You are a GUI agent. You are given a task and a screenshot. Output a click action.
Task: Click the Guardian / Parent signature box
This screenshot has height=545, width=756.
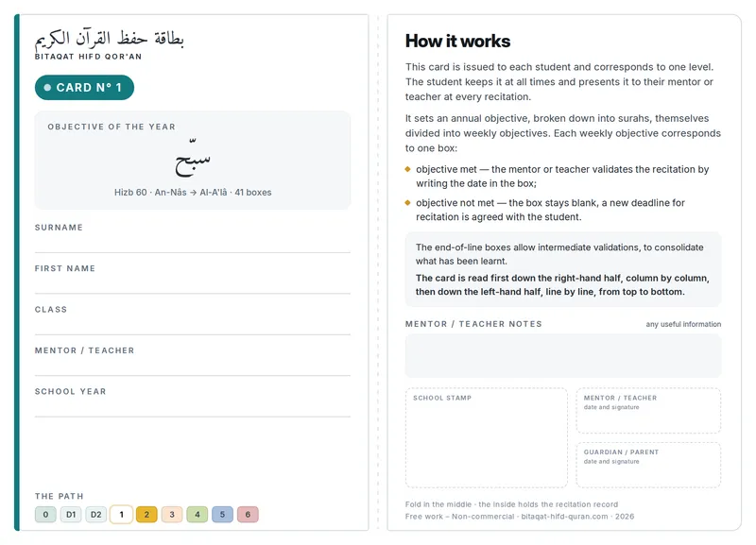coord(648,465)
